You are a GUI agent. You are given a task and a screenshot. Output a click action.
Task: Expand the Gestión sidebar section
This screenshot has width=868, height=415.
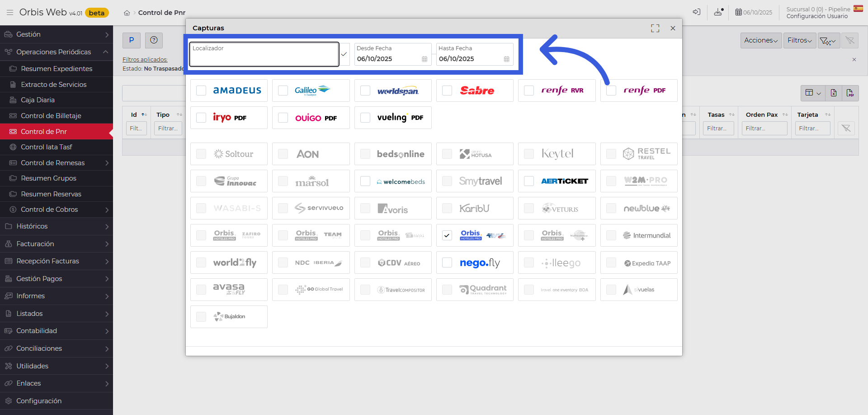(57, 34)
